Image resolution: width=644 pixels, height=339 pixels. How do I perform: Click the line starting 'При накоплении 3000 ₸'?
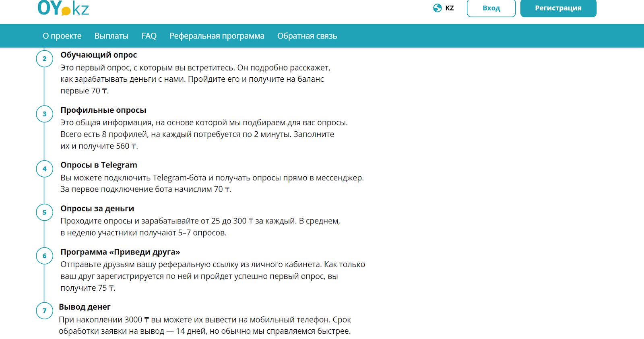pyautogui.click(x=205, y=320)
